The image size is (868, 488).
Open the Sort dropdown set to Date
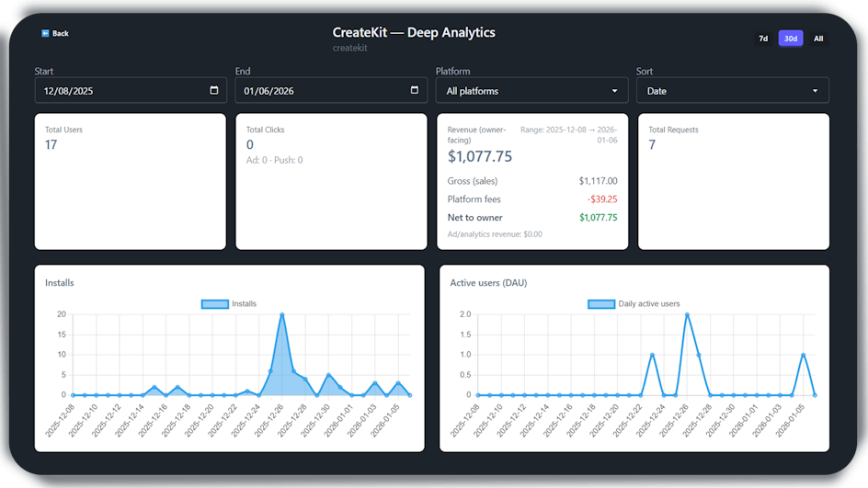(732, 91)
